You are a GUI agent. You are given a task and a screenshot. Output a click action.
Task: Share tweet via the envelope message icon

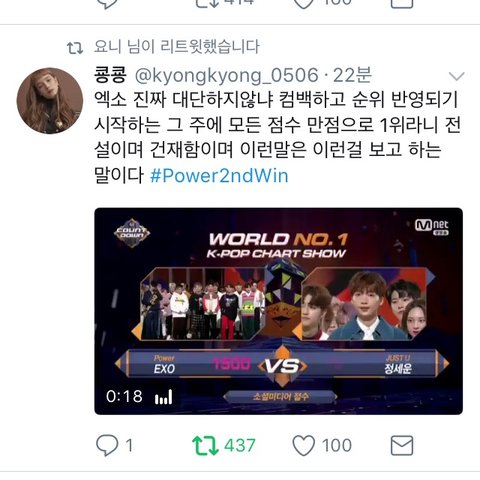pyautogui.click(x=402, y=445)
